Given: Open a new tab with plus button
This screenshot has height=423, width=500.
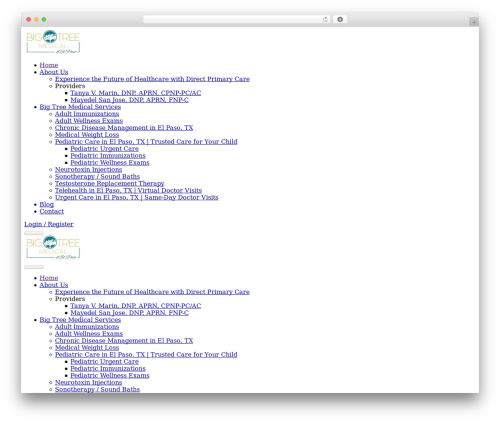Looking at the screenshot, I should tap(474, 22).
